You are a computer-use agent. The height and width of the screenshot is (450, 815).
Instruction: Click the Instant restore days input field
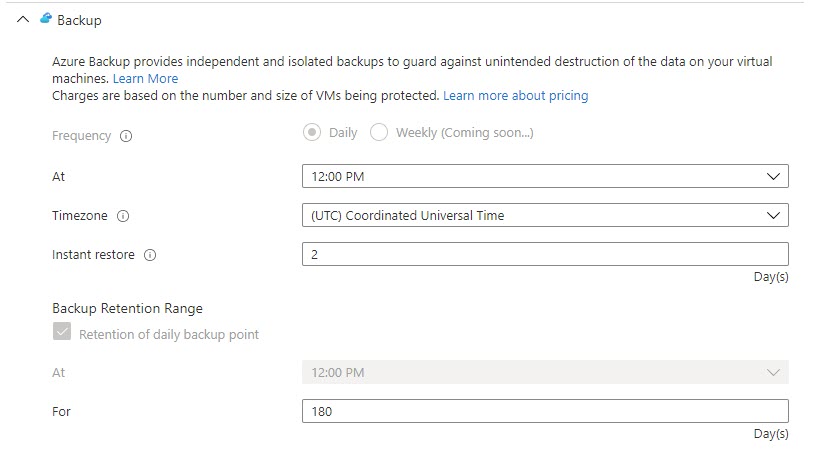pos(545,254)
